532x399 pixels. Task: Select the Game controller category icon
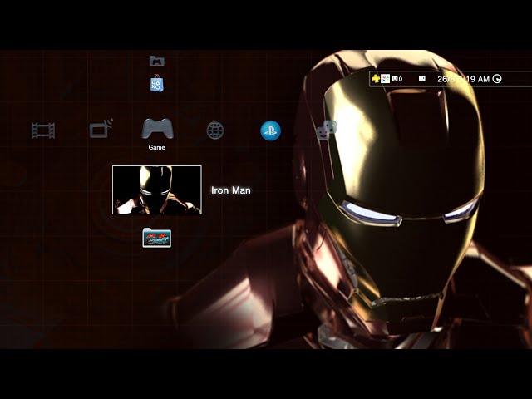point(157,129)
